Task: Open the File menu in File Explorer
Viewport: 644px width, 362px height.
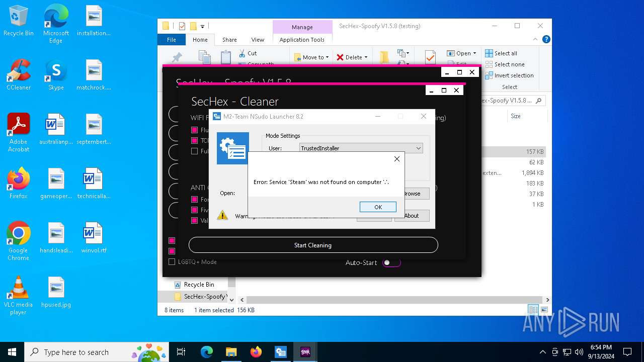Action: [x=172, y=40]
